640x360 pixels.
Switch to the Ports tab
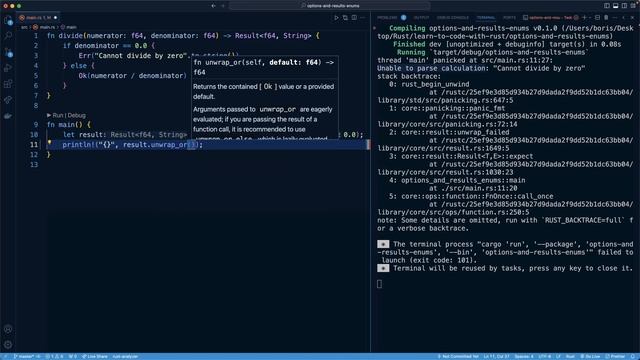[509, 18]
